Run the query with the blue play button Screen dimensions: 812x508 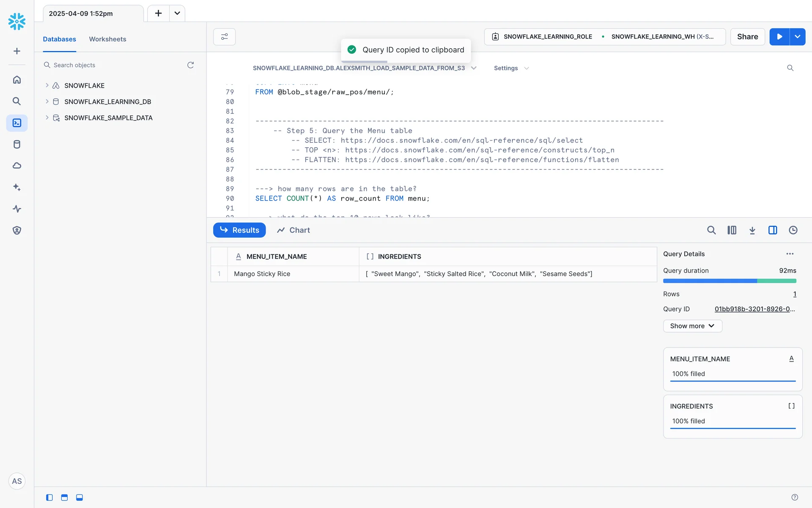[779, 37]
